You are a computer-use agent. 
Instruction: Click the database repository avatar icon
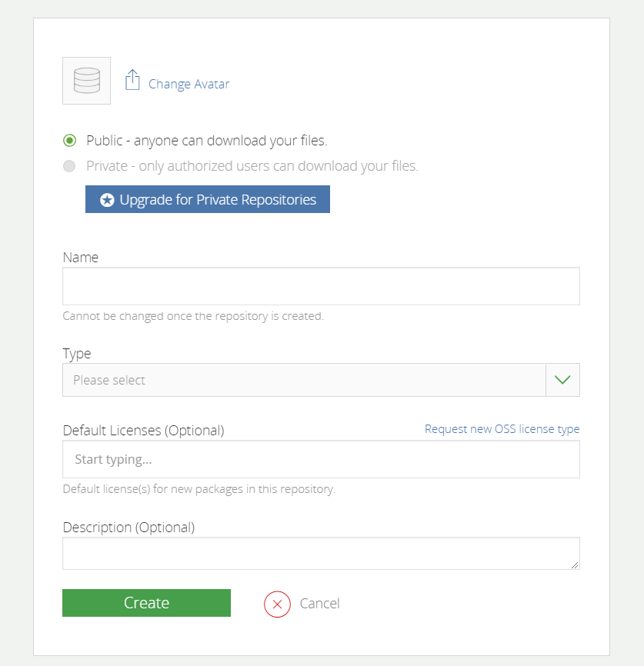pyautogui.click(x=86, y=81)
